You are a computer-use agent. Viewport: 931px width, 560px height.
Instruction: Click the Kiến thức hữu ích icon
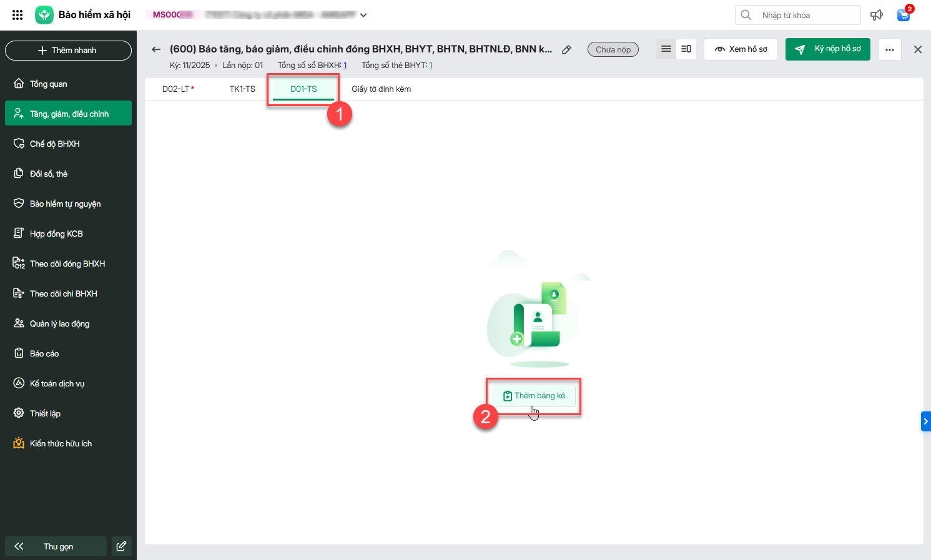(19, 443)
